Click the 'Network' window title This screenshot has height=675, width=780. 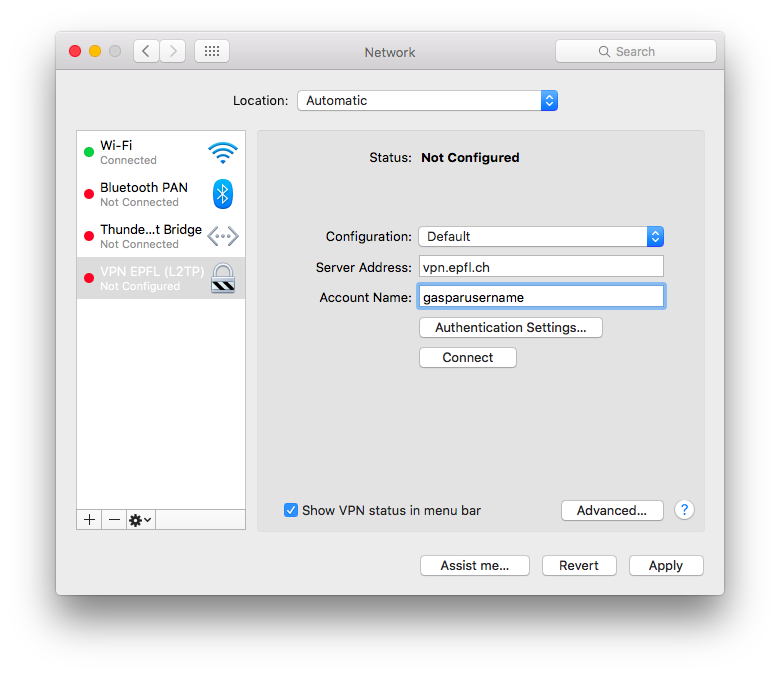click(x=390, y=52)
